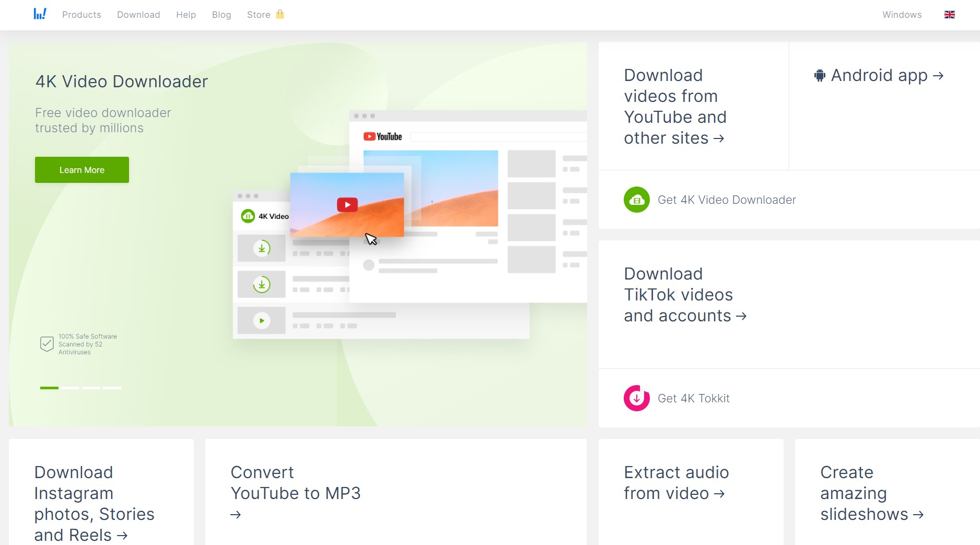Open Extract audio from video card
Screen dimensions: 980x545
click(676, 483)
